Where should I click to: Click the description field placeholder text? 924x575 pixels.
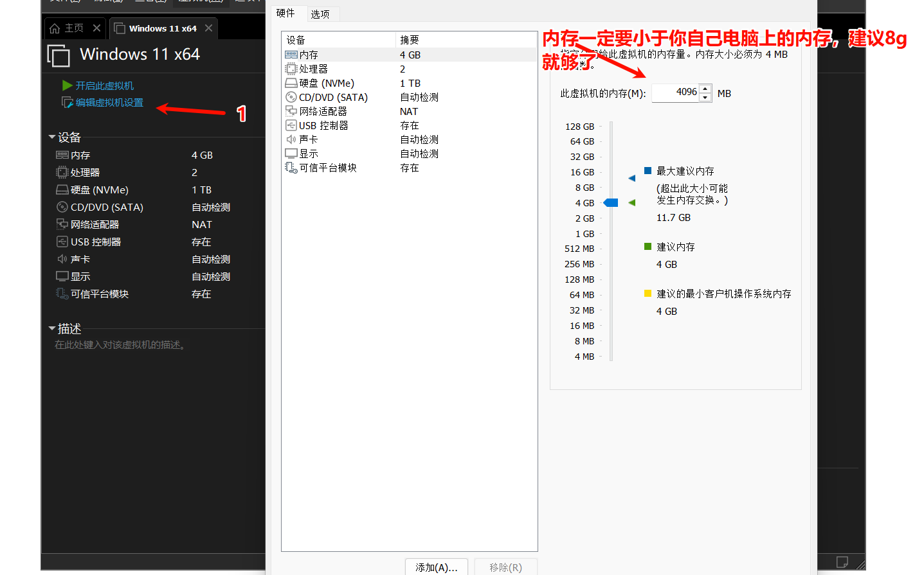coord(121,345)
